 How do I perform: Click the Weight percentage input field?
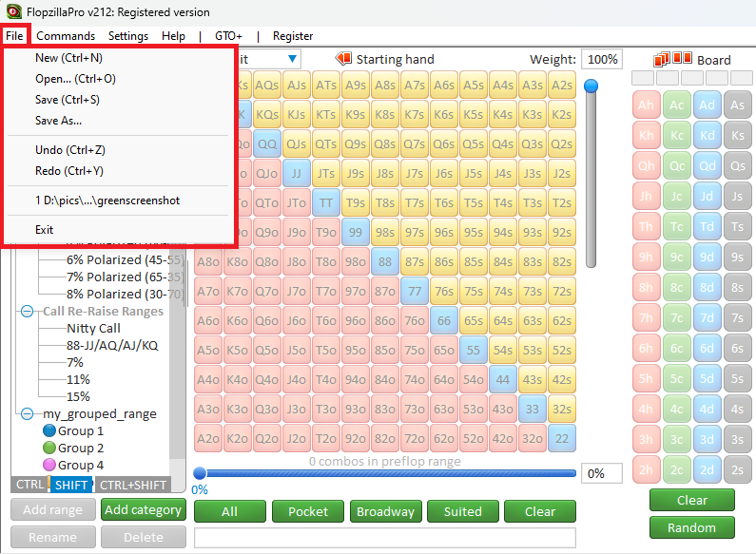[x=601, y=59]
